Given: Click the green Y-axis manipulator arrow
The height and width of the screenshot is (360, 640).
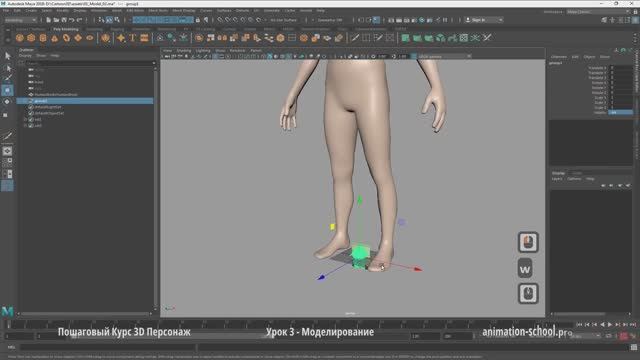Looking at the screenshot, I should click(360, 200).
